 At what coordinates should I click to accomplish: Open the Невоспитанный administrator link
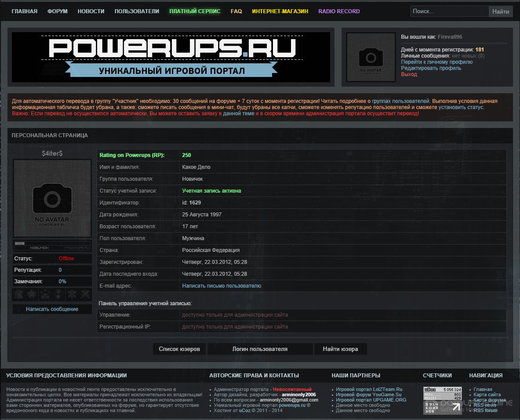(x=292, y=390)
